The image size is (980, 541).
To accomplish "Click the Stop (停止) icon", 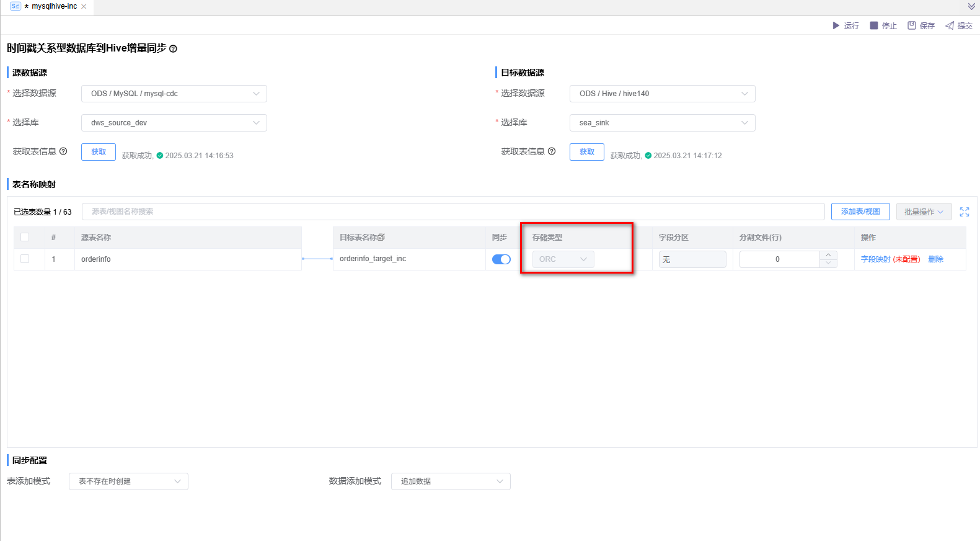I will point(874,25).
